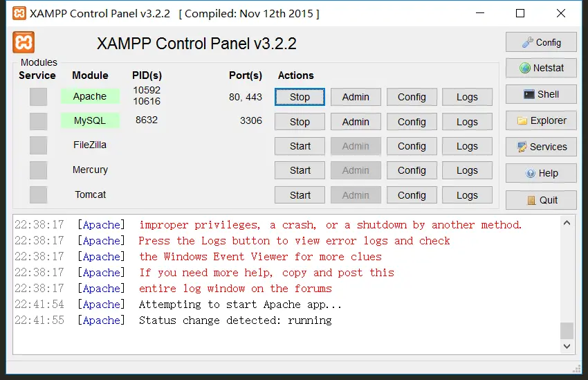Open the MySQL Config menu

click(412, 122)
